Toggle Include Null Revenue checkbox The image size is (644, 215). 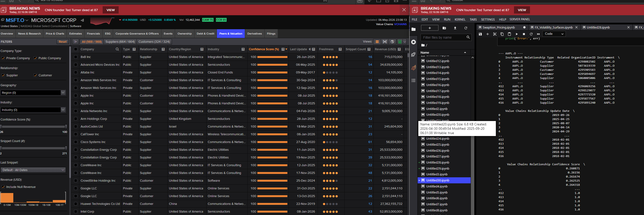[3, 187]
